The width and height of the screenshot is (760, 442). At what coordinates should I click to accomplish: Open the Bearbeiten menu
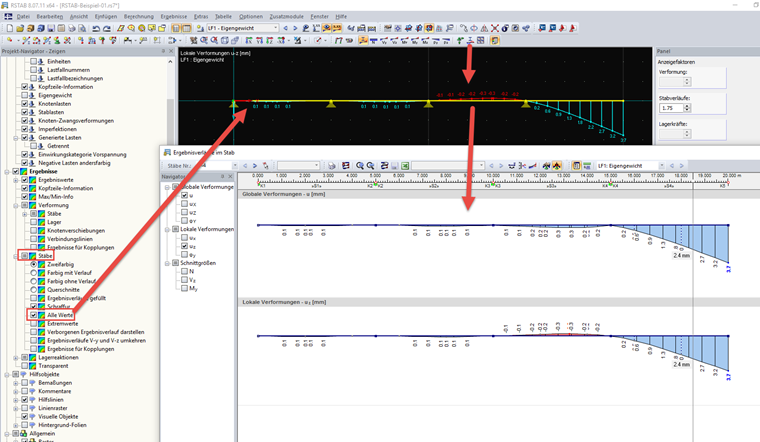click(x=49, y=16)
